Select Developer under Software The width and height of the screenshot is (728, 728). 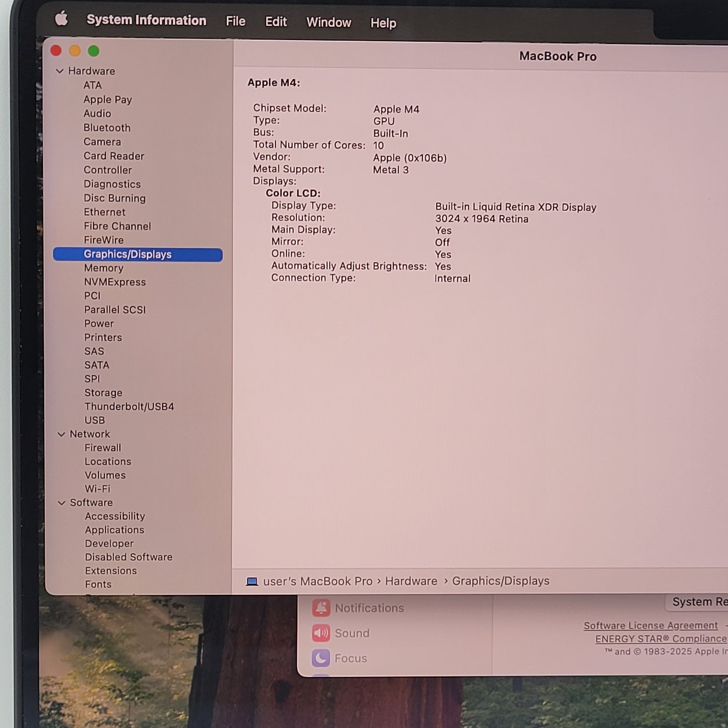pos(109,544)
